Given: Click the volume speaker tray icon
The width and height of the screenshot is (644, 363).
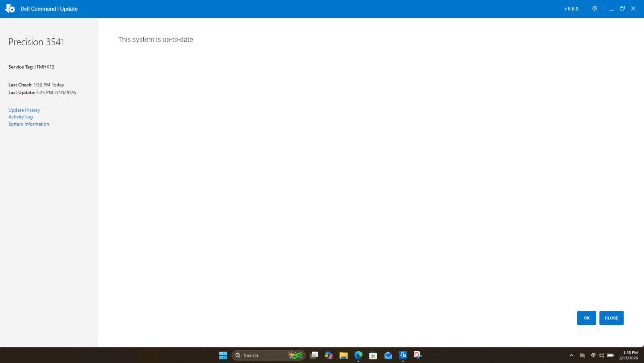Looking at the screenshot, I should (x=601, y=355).
